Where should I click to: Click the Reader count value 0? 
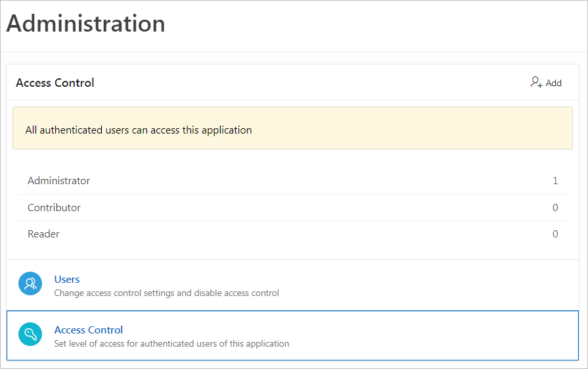[x=555, y=234]
